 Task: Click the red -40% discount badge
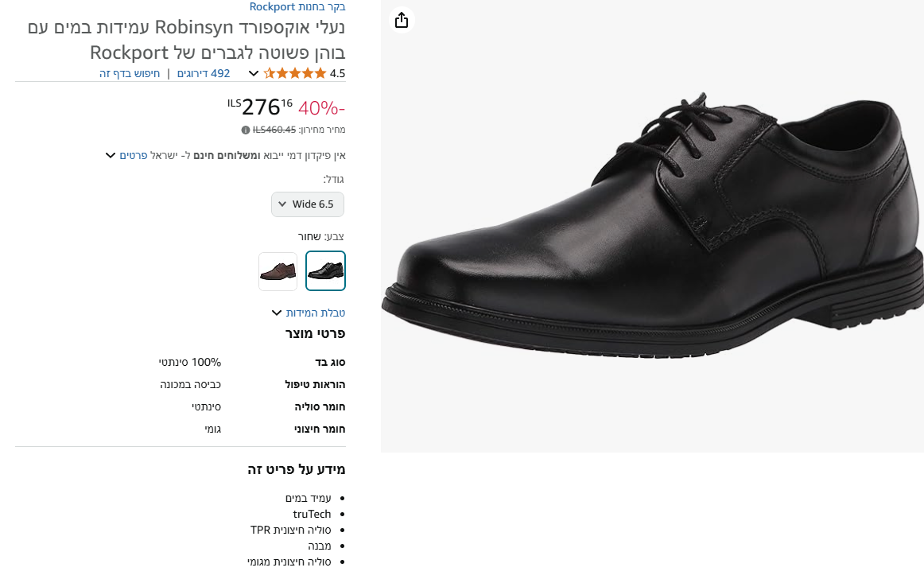point(322,107)
